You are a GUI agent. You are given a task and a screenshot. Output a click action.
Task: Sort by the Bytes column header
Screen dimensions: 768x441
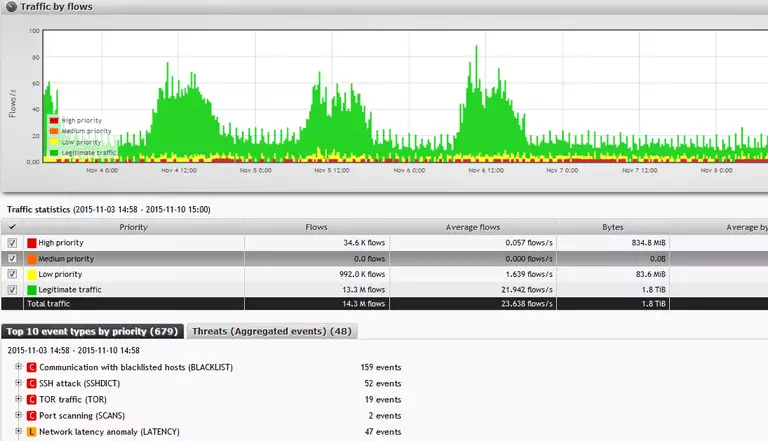coord(613,227)
